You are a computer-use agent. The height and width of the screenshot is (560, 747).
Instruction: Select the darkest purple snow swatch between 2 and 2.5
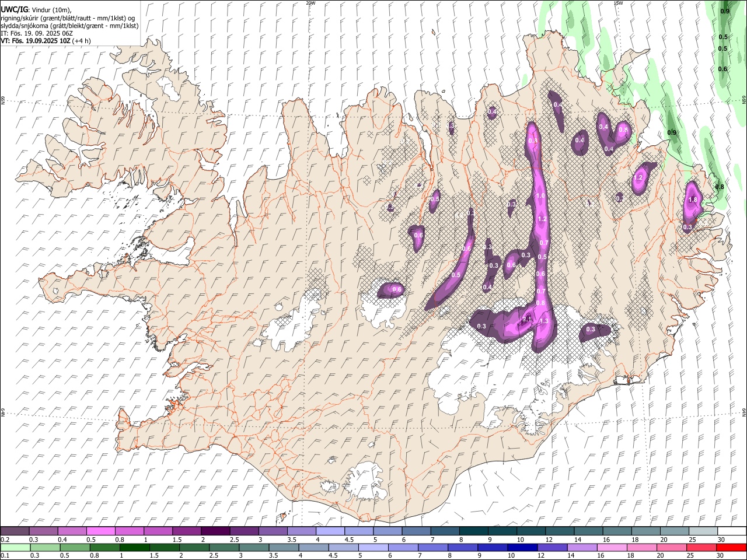[215, 531]
